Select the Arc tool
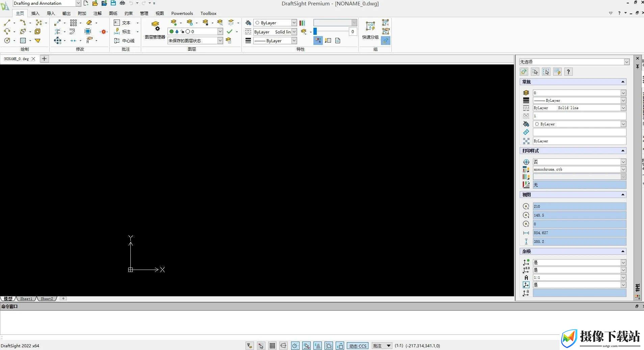Image resolution: width=644 pixels, height=350 pixels. click(x=7, y=31)
